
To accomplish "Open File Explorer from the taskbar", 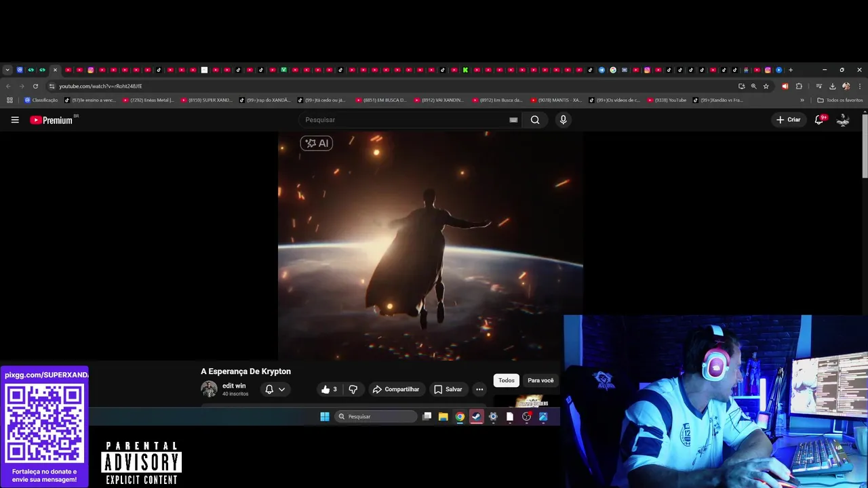I will (443, 416).
